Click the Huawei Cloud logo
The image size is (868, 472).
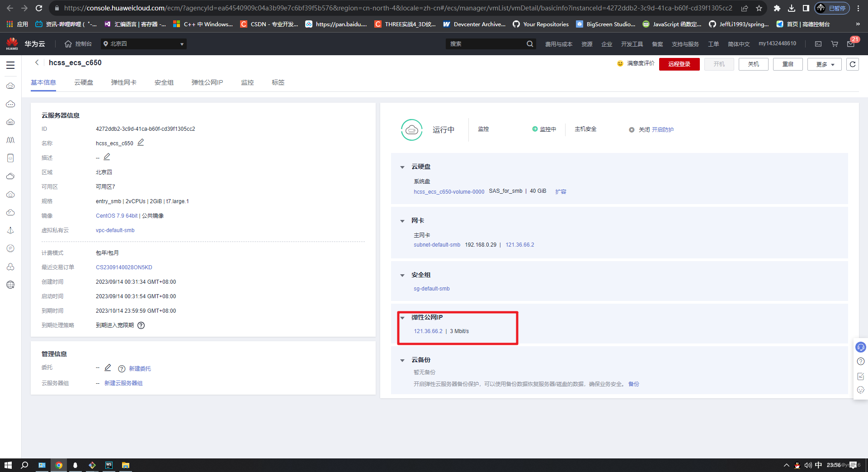point(25,44)
